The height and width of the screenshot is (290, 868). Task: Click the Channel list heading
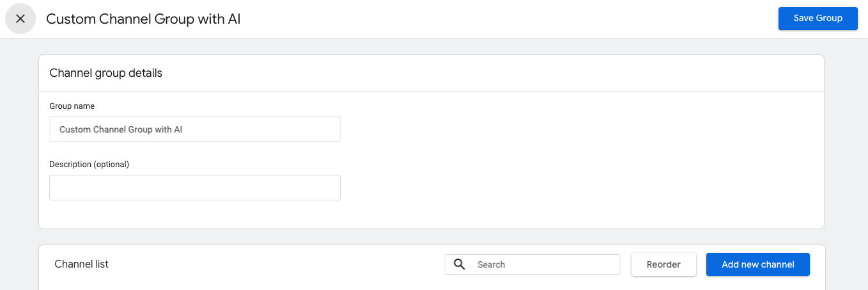pyautogui.click(x=81, y=264)
